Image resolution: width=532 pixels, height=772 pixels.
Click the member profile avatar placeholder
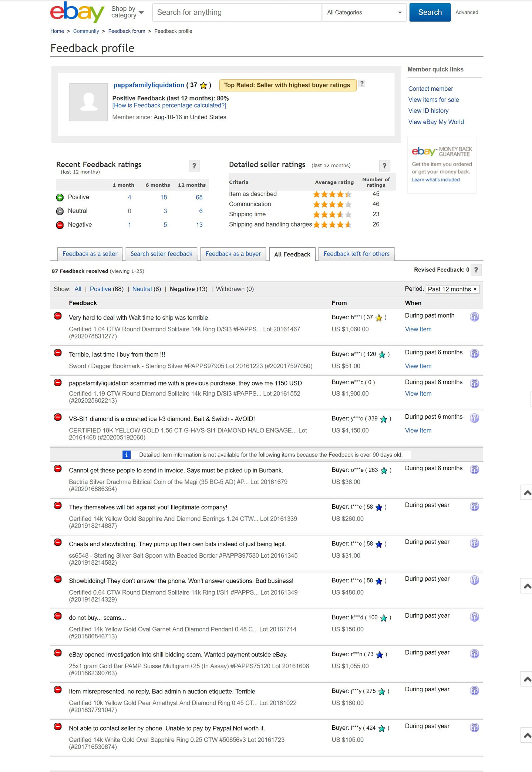click(x=88, y=102)
